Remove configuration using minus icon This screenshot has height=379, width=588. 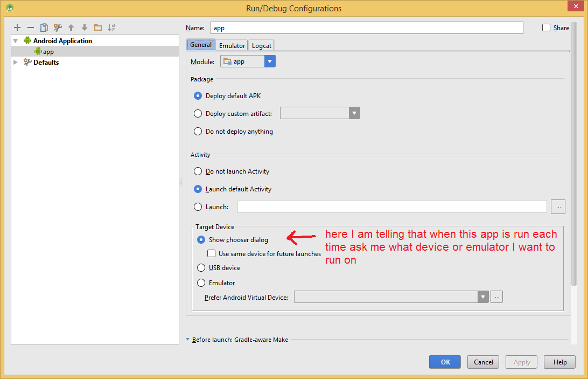[31, 27]
